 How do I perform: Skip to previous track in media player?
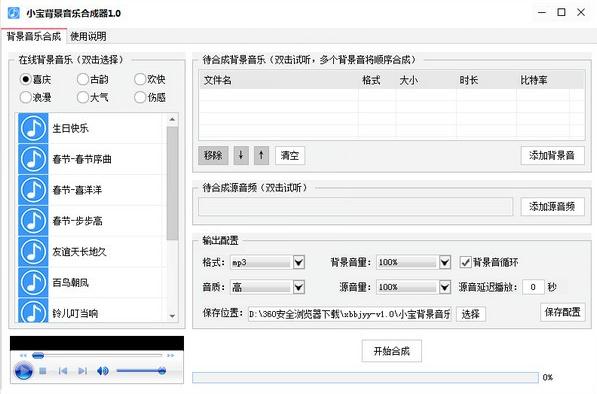(x=63, y=371)
